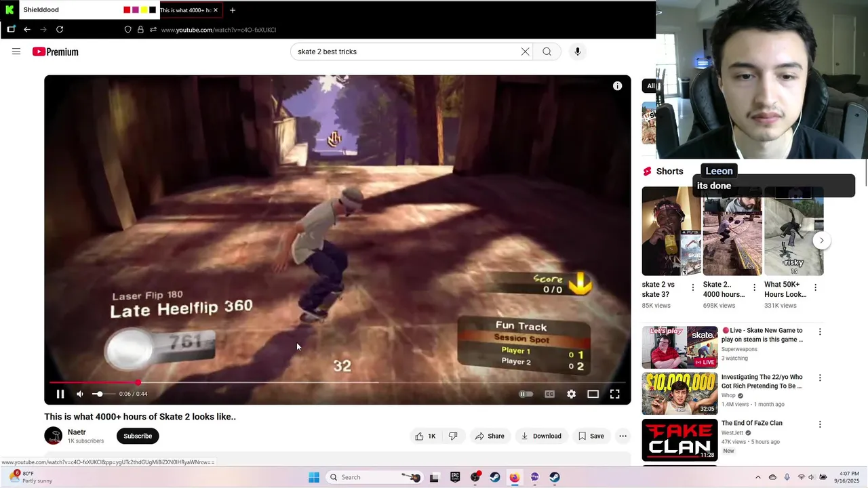Enter full screen video mode
868x488 pixels.
point(614,394)
